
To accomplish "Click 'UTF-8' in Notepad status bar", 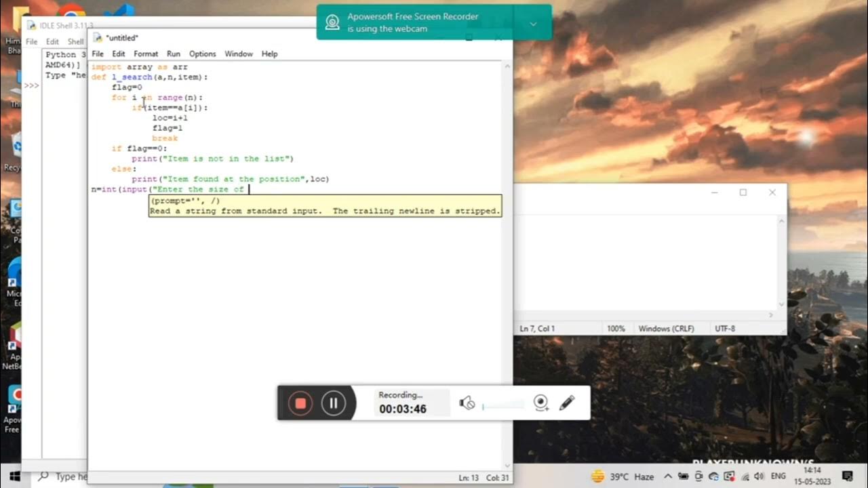I will 724,329.
